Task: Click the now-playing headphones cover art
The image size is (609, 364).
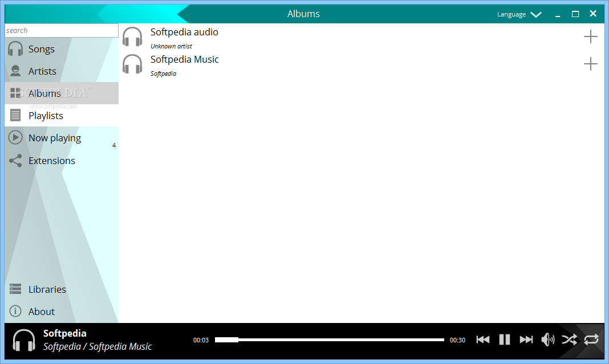Action: pyautogui.click(x=24, y=340)
